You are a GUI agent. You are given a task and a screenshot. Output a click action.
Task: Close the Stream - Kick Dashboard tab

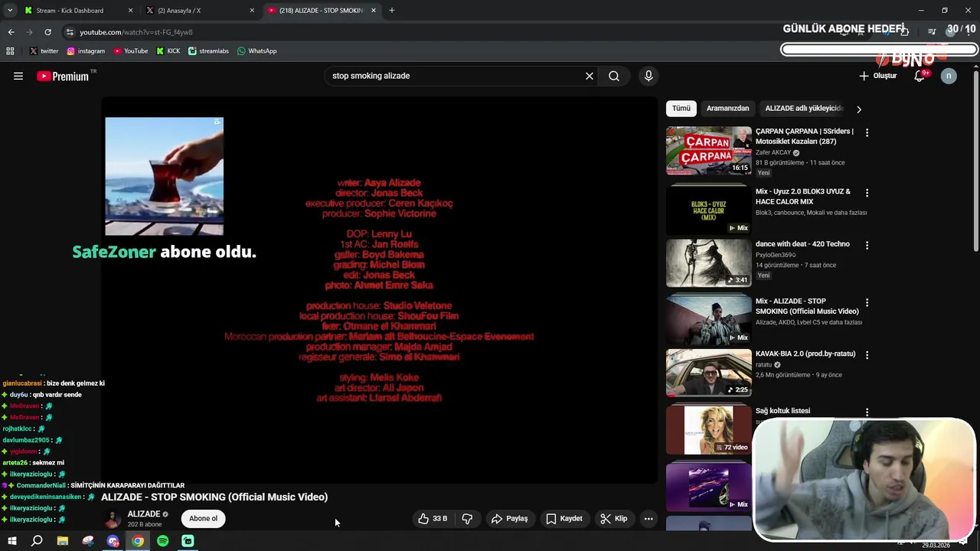(x=130, y=11)
